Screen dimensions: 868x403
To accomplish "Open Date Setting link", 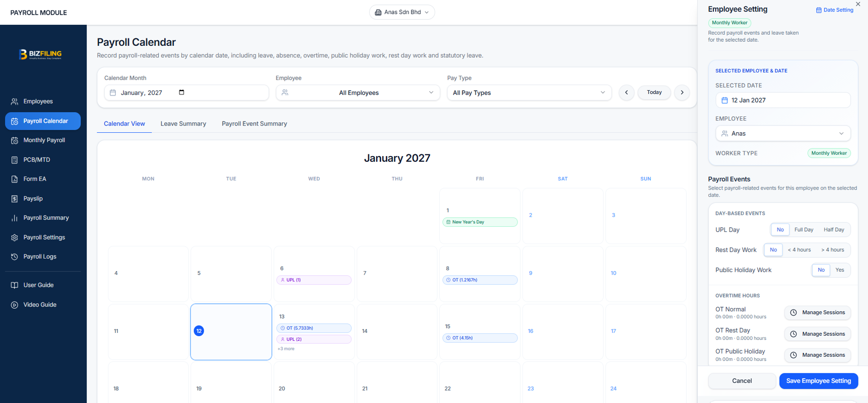I will [x=835, y=10].
